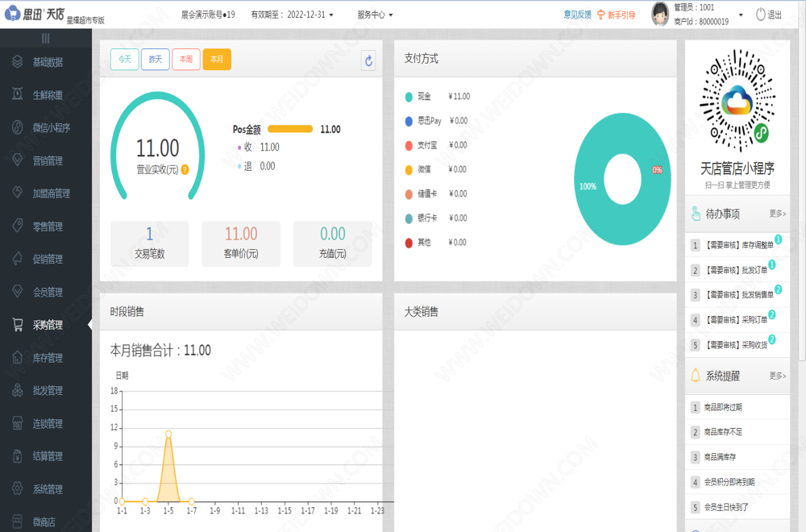This screenshot has width=806, height=532.
Task: Click the 意见反馈 link
Action: click(577, 15)
